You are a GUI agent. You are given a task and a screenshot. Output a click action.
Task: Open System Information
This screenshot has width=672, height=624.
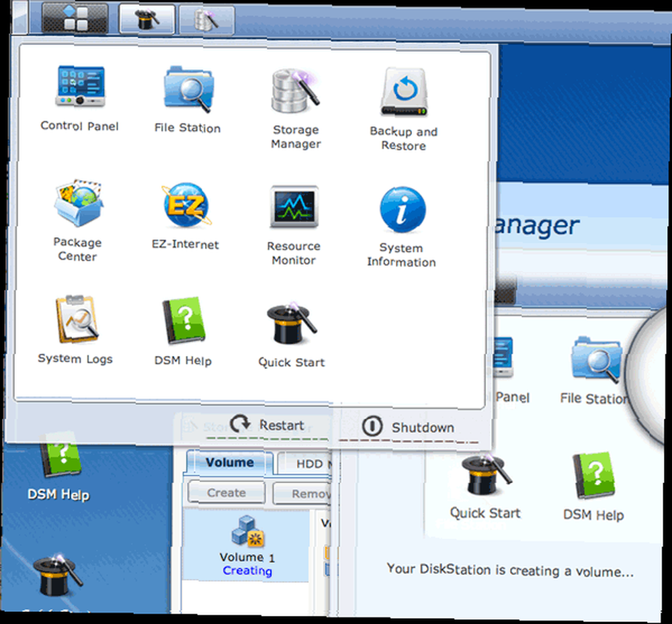402,227
